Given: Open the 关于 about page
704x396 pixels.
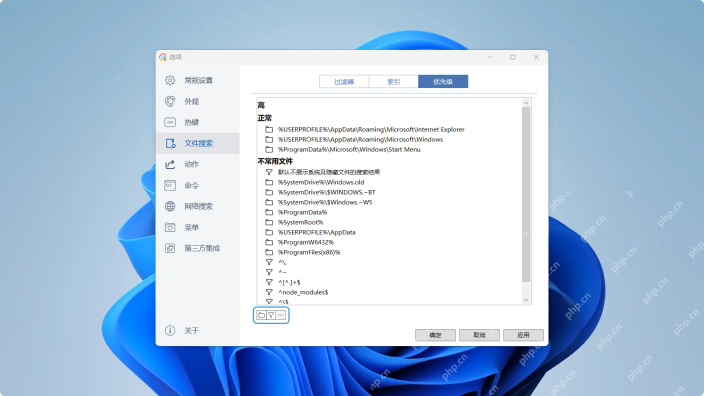Looking at the screenshot, I should (x=198, y=330).
